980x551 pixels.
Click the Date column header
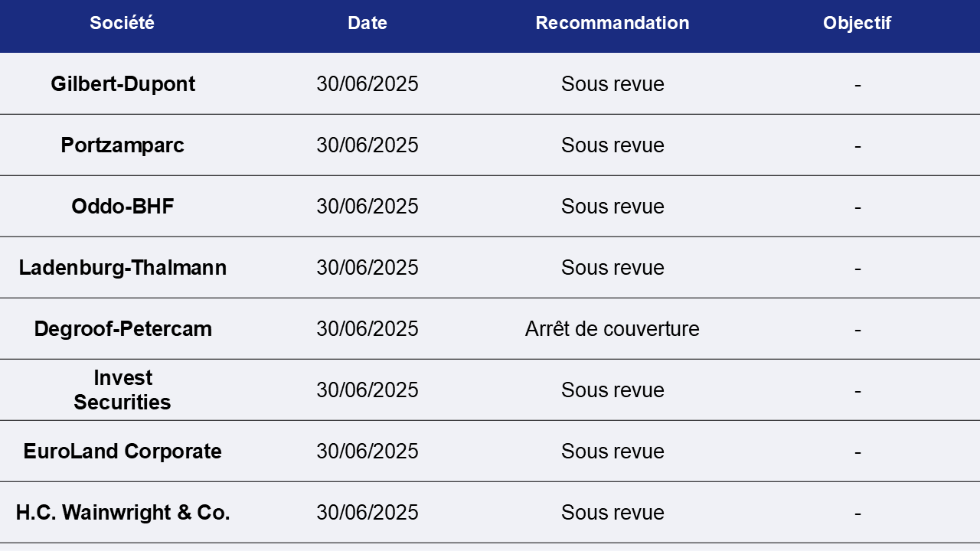(x=367, y=23)
